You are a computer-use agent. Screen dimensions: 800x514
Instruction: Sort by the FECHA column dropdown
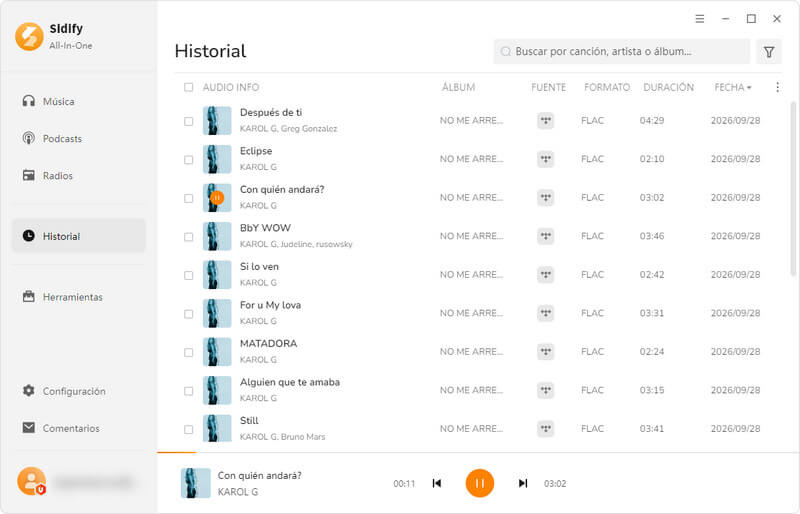pos(733,87)
